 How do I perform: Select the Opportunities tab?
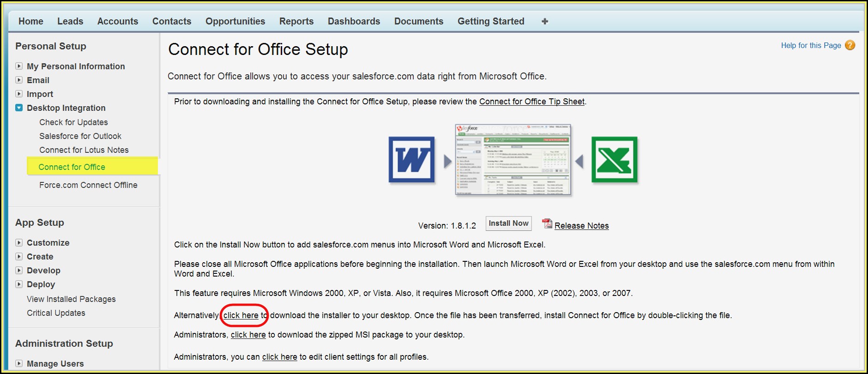tap(235, 21)
